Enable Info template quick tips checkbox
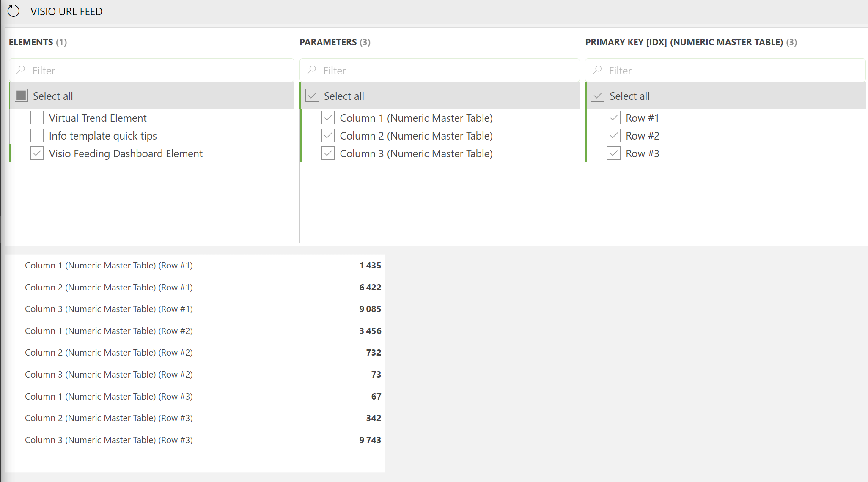The width and height of the screenshot is (868, 482). tap(37, 135)
